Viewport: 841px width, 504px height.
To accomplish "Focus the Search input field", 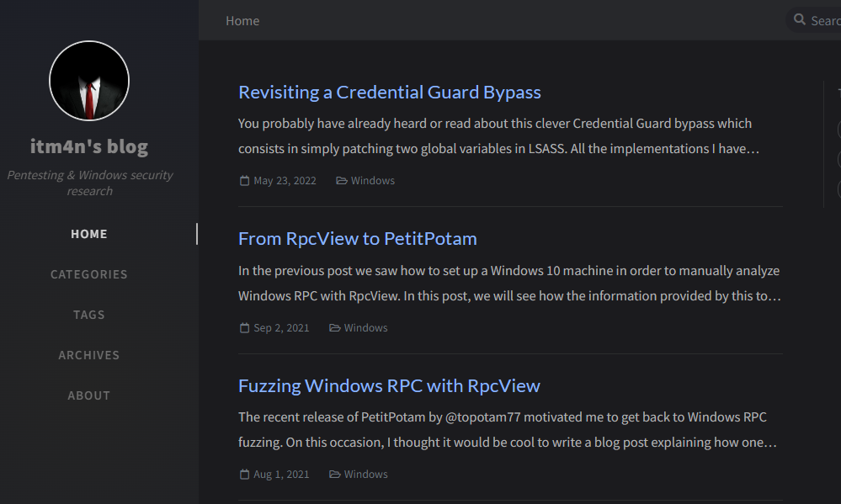I will click(x=823, y=20).
